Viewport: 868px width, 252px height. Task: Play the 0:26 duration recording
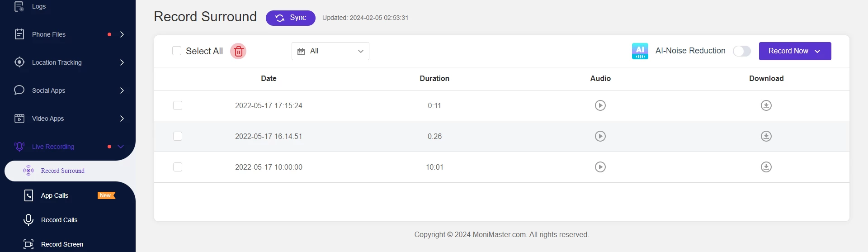pos(600,136)
